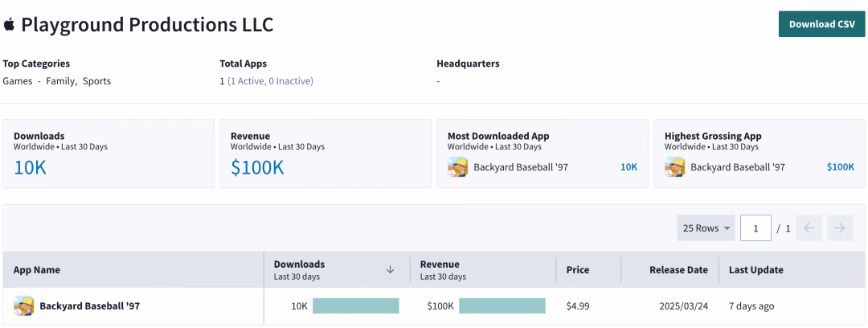
Task: Click the $100K revenue bar in table
Action: click(502, 305)
